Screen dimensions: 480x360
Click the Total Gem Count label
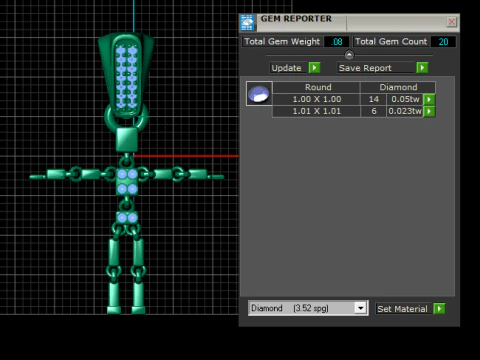point(391,42)
